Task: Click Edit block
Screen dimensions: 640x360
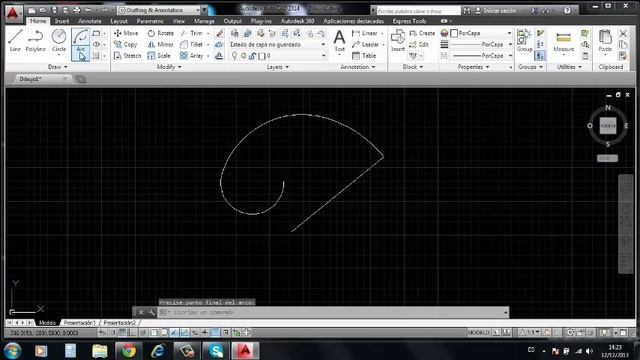Action: click(x=419, y=44)
